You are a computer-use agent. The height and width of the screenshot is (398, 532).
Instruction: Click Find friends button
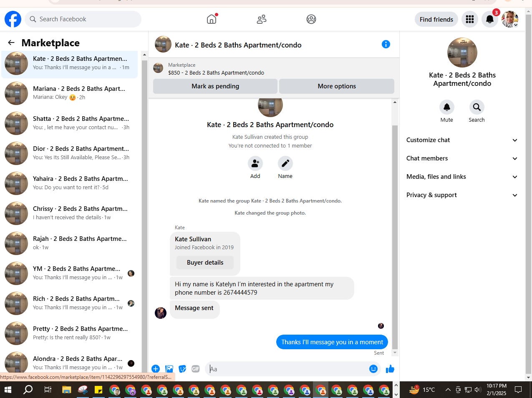coord(436,19)
